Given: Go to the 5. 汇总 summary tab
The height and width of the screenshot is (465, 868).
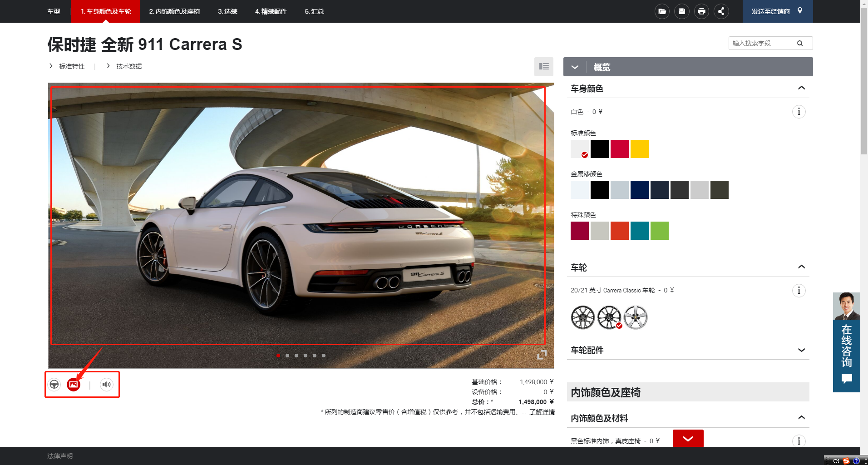Looking at the screenshot, I should tap(314, 11).
